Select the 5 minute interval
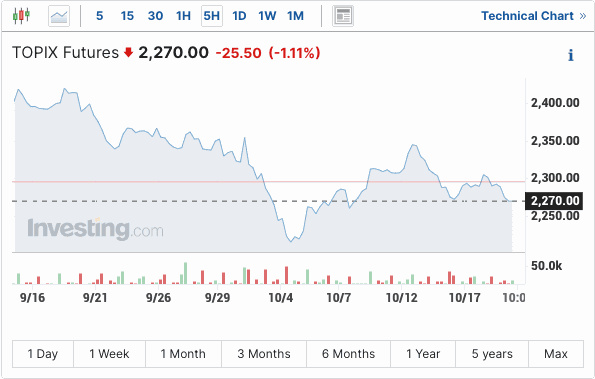The width and height of the screenshot is (595, 379). click(x=99, y=16)
